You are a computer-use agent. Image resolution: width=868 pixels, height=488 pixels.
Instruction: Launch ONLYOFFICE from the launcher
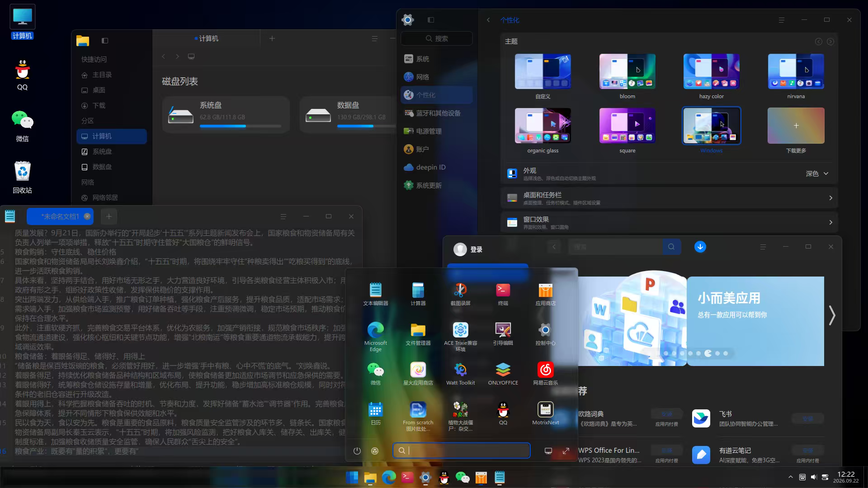503,374
